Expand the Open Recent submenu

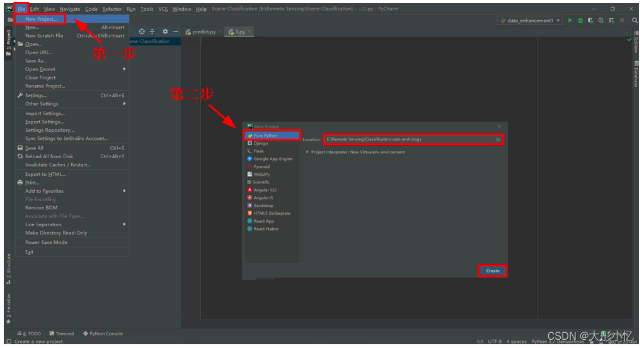pos(72,69)
